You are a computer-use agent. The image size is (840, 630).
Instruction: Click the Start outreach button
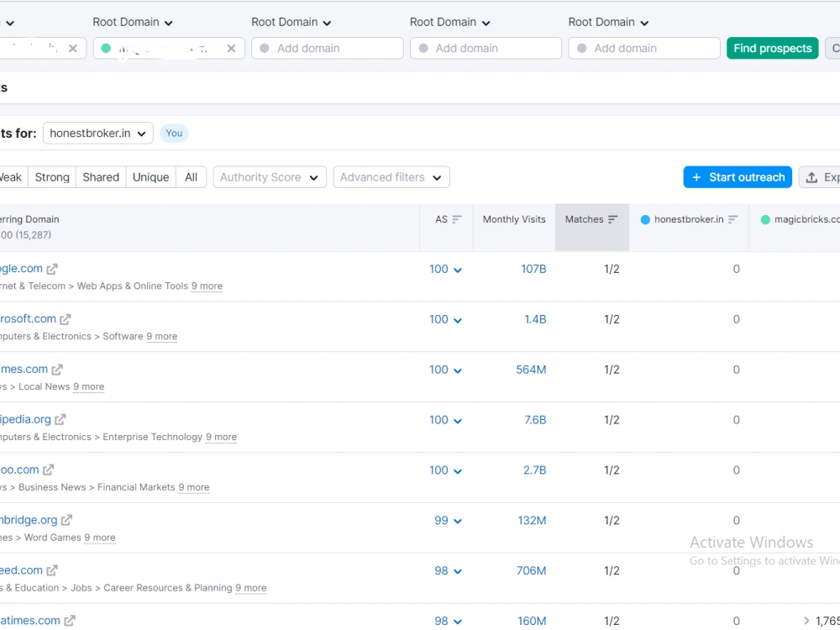point(738,177)
